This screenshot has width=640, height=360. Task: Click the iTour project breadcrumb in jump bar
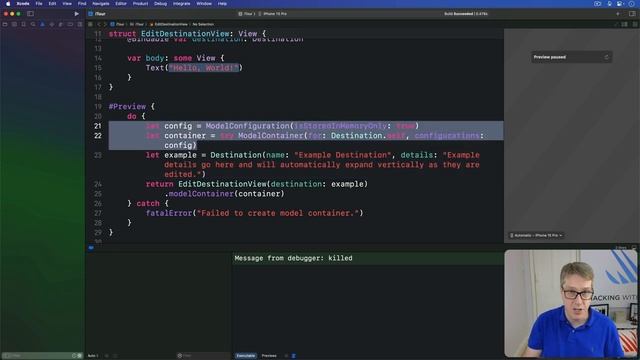point(118,24)
